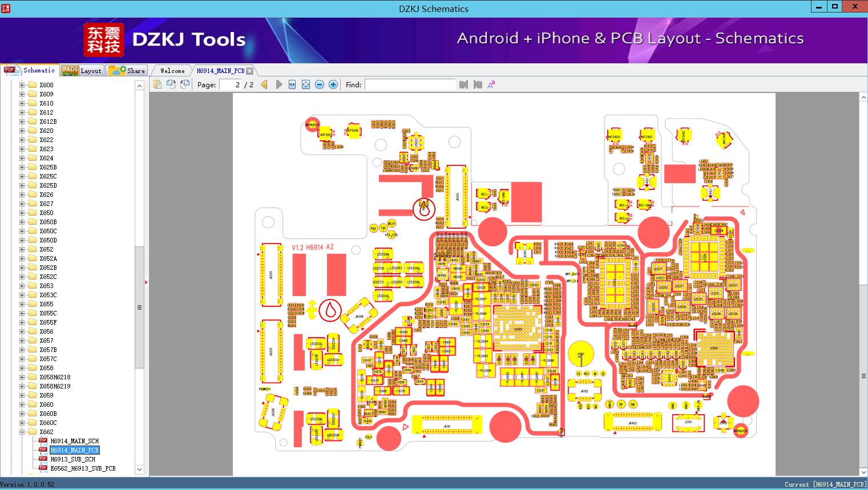Expand the X658H6218 folder node
The height and width of the screenshot is (490, 868).
(22, 377)
